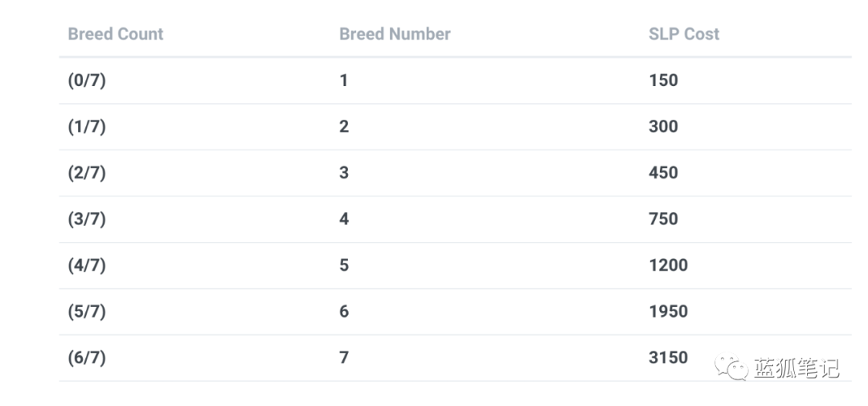Viewport: 868px width, 406px height.
Task: Select the (3/7) breed count cell
Action: tap(87, 219)
